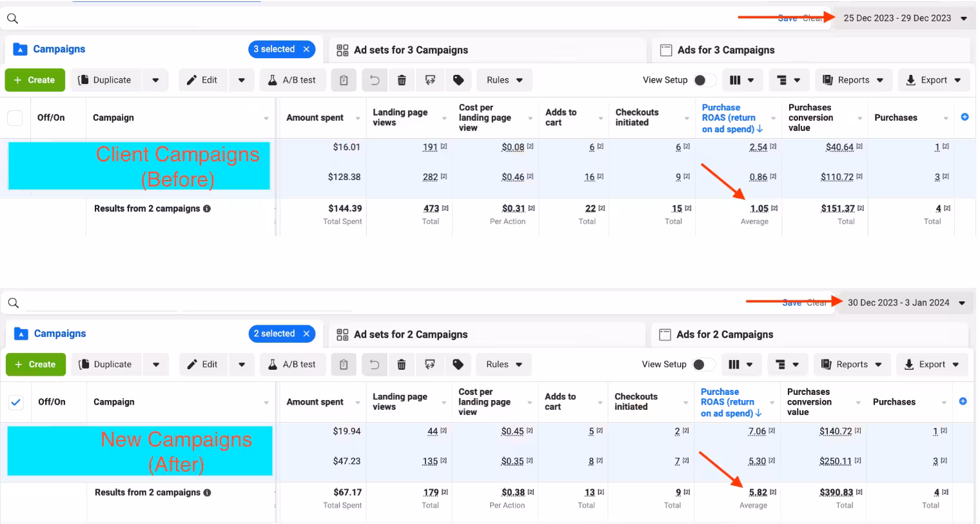Click undo icon in upper toolbar

coord(375,80)
